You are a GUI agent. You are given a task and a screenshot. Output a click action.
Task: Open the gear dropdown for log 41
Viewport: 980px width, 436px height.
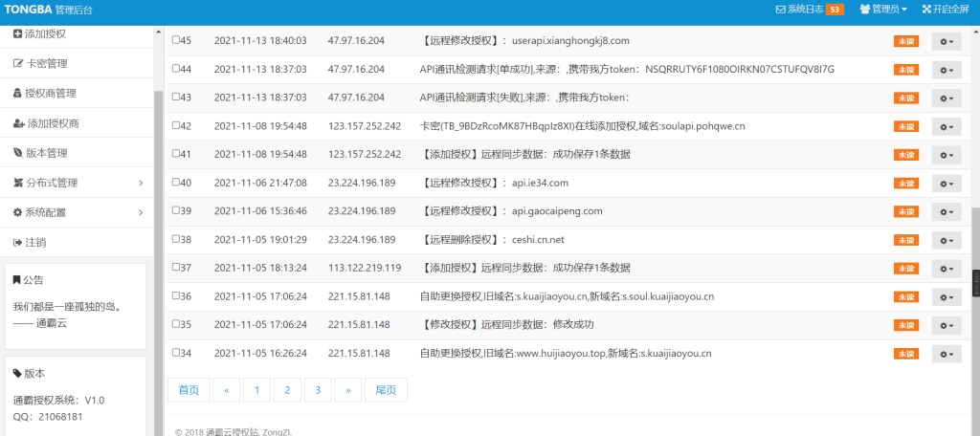click(947, 155)
